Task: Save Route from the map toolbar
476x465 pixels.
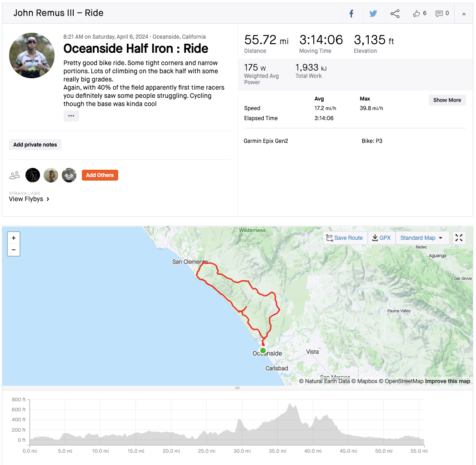Action: [x=344, y=238]
